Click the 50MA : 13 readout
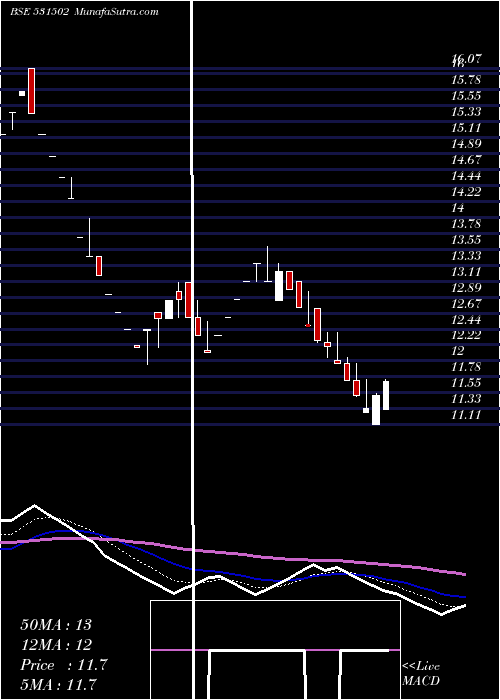500x700 pixels. pyautogui.click(x=56, y=625)
